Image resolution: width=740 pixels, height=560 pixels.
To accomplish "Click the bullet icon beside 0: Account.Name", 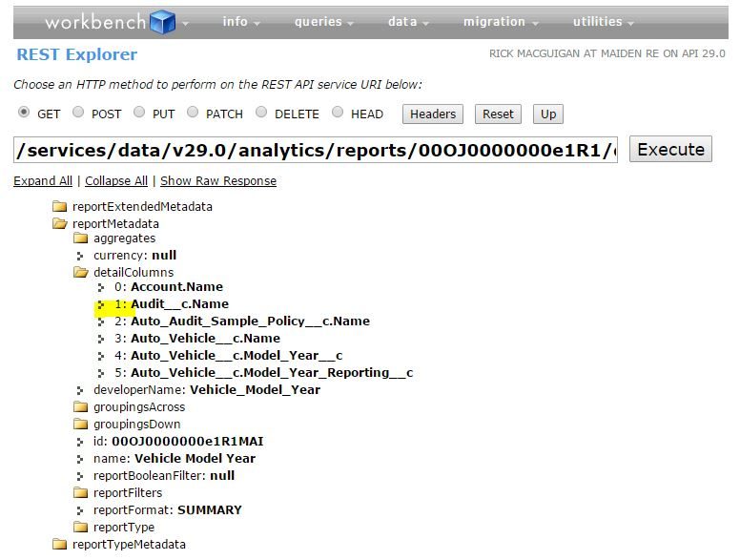I will point(100,287).
